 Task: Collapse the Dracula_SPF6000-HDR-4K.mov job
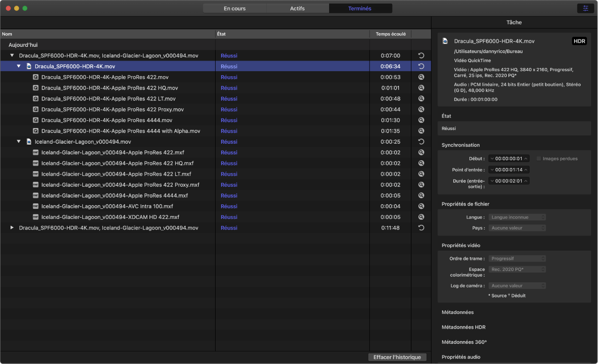[19, 66]
